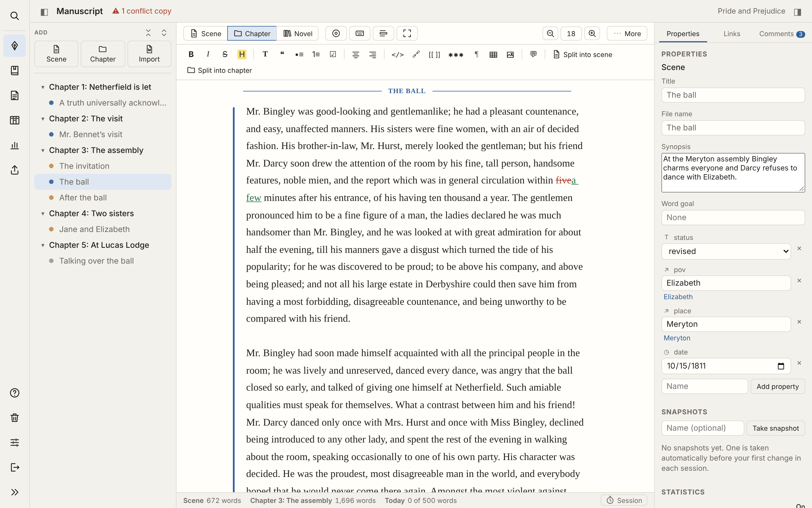This screenshot has height=508, width=812.
Task: Collapse Chapter 3: The assembly
Action: (x=43, y=150)
